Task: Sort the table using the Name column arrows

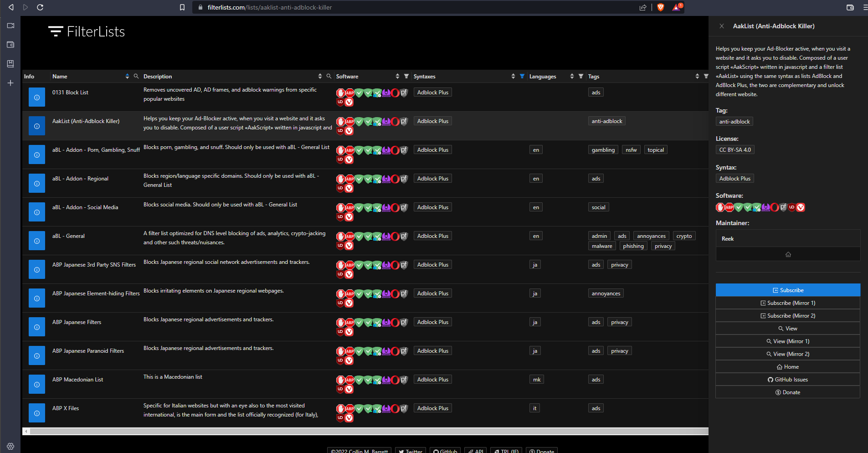Action: (x=127, y=76)
